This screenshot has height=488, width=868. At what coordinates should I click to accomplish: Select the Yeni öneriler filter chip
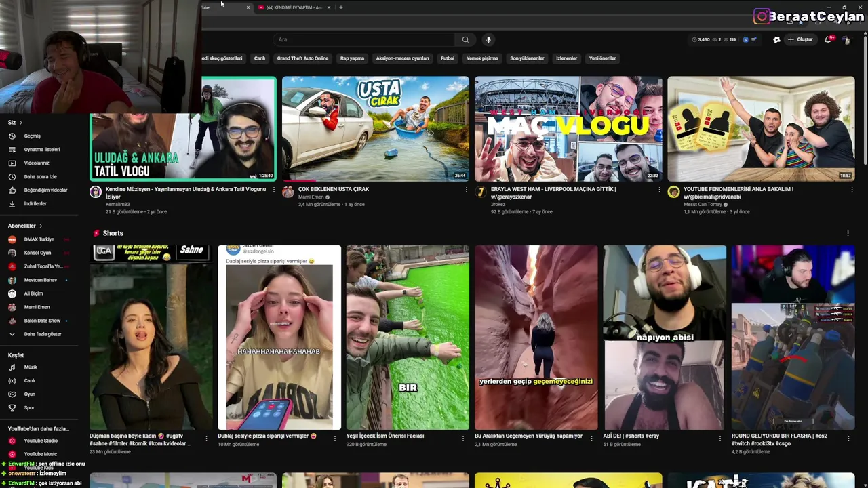coord(602,58)
